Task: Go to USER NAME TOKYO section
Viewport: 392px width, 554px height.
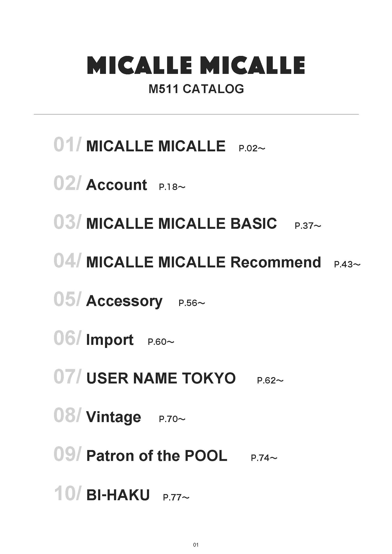Action: (x=161, y=378)
